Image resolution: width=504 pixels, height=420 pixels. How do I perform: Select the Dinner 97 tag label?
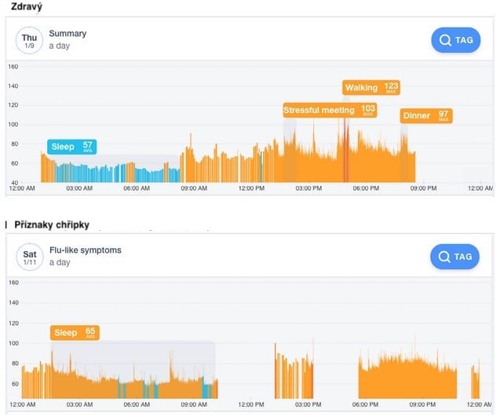(x=426, y=115)
